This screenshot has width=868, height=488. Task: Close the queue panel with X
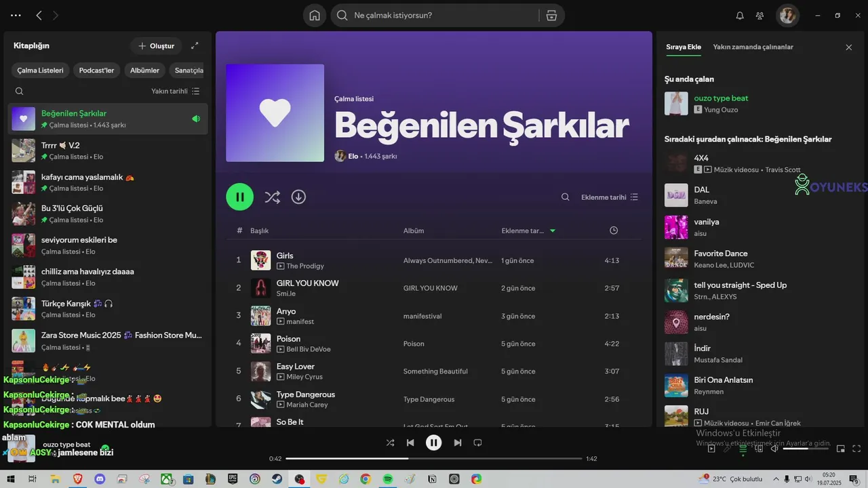pos(848,47)
